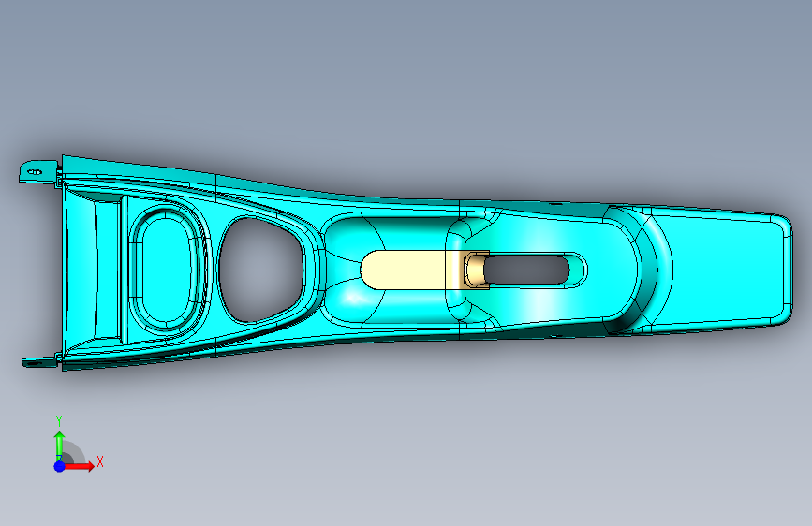Image resolution: width=812 pixels, height=526 pixels.
Task: Pick the dark elongated slot opening beside the cream insert
Action: [526, 270]
